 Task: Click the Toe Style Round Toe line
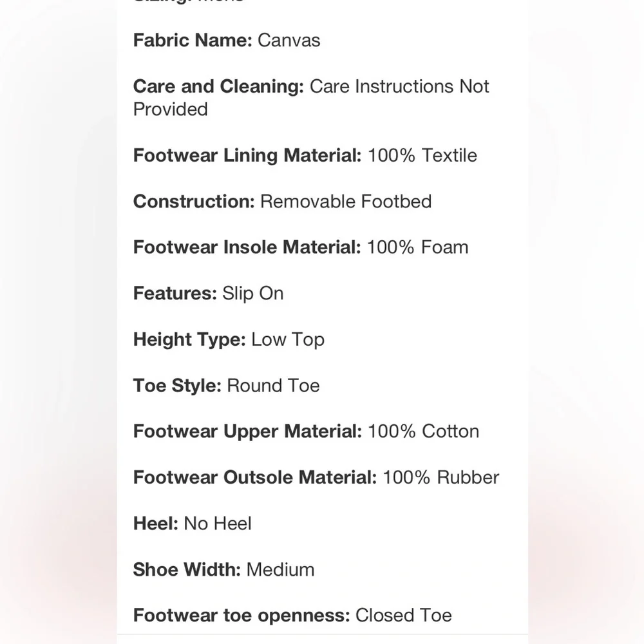pos(226,386)
